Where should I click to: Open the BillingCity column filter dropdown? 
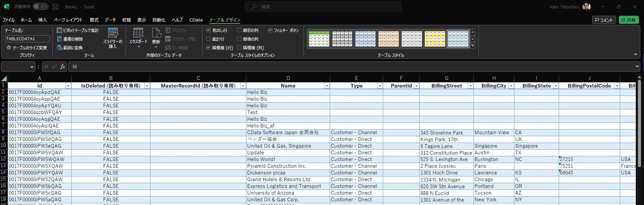point(511,86)
